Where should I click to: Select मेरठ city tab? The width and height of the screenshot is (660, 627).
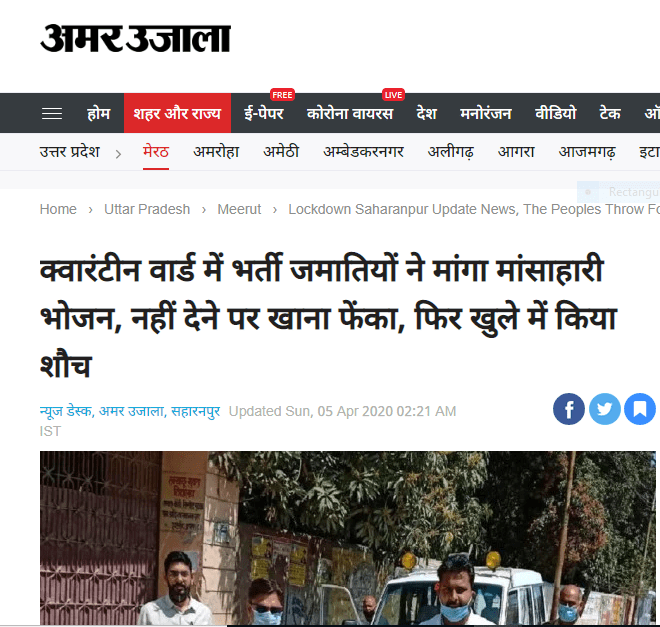(156, 152)
